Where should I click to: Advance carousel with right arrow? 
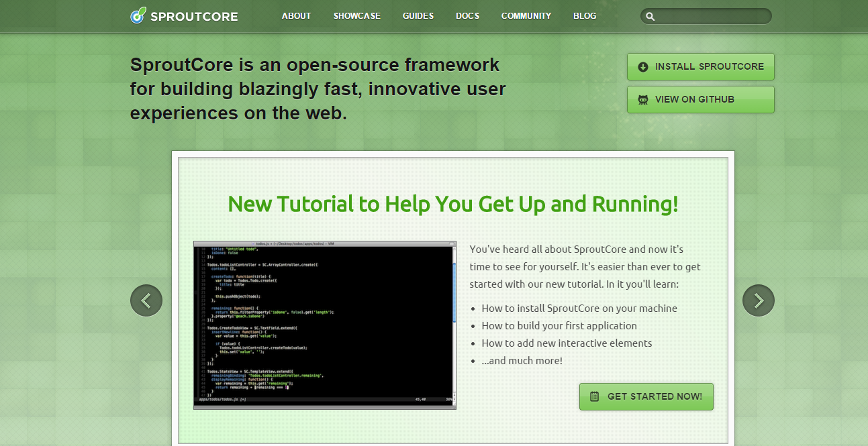(x=759, y=300)
